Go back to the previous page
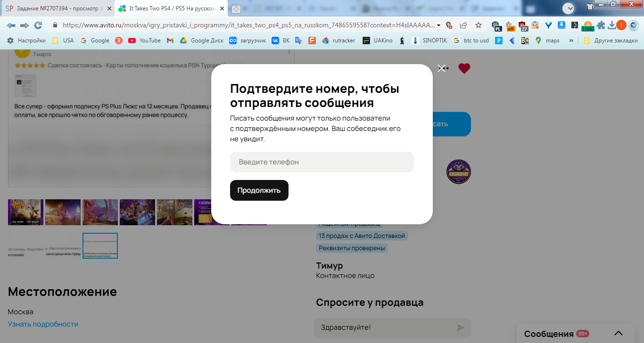This screenshot has width=644, height=343. [11, 25]
